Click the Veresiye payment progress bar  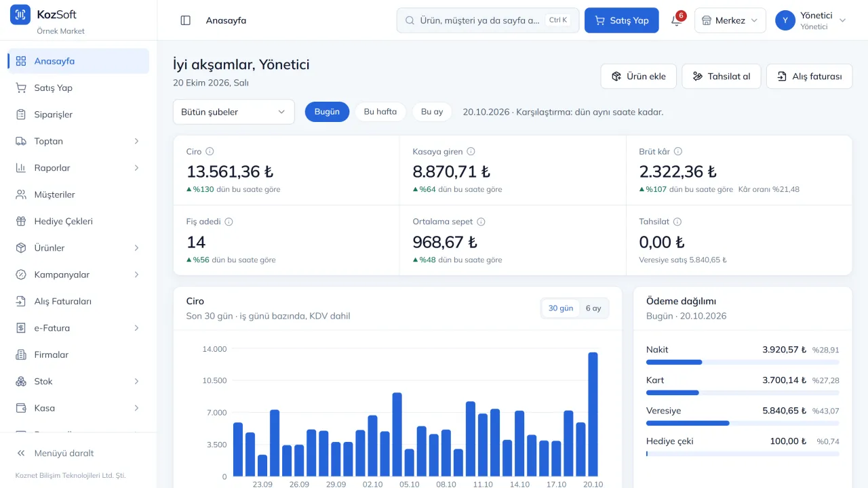[743, 423]
